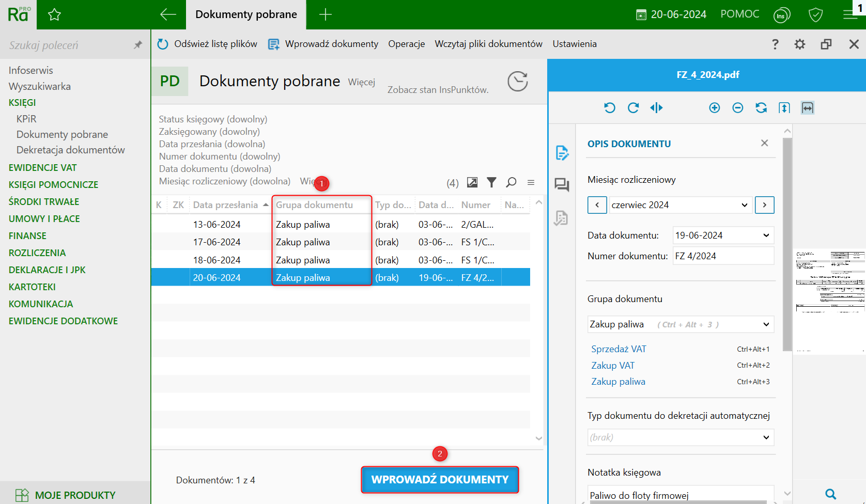Toggle fit-to-height preview mode
Screen dimensions: 866x504
(x=784, y=108)
